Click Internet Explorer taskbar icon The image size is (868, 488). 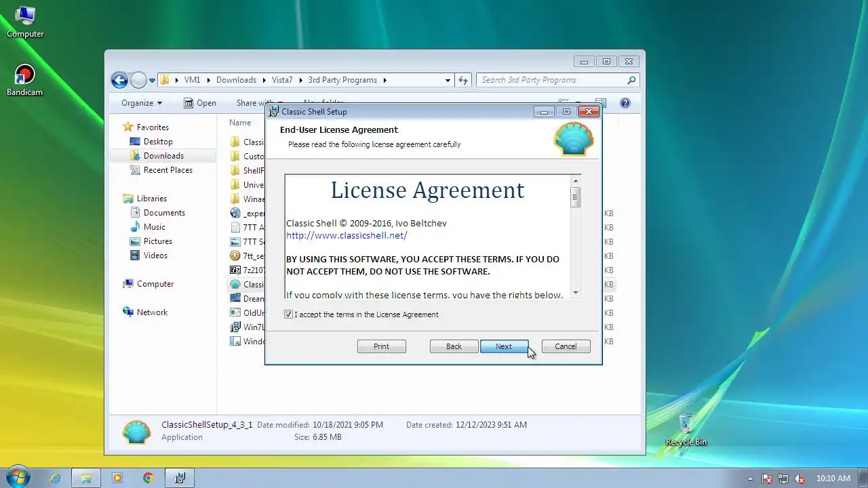(55, 478)
